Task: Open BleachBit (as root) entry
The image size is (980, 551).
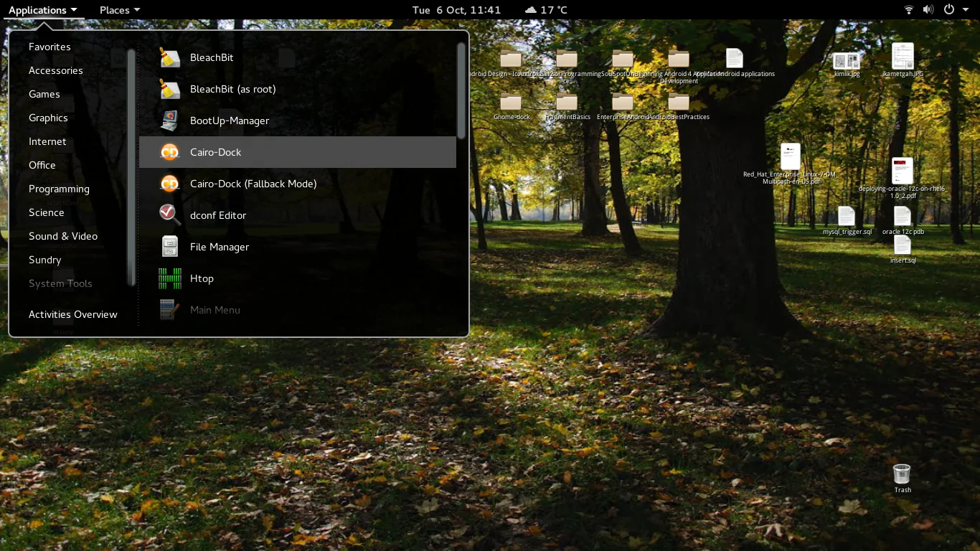Action: tap(232, 89)
